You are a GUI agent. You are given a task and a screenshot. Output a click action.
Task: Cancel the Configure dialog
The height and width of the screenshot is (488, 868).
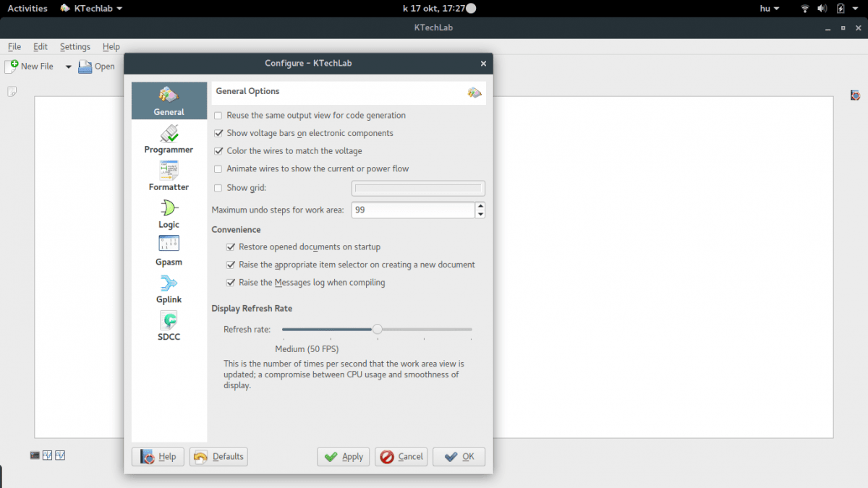(x=401, y=457)
